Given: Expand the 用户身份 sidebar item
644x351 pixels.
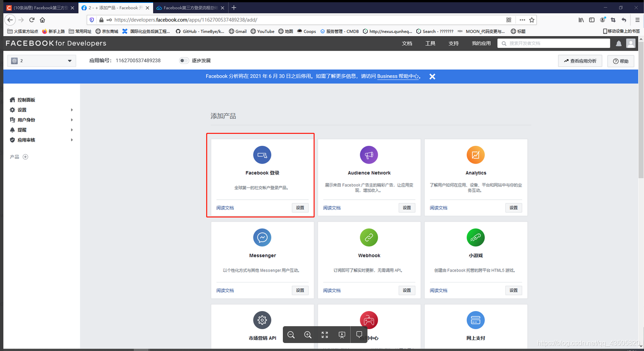Looking at the screenshot, I should click(x=41, y=120).
